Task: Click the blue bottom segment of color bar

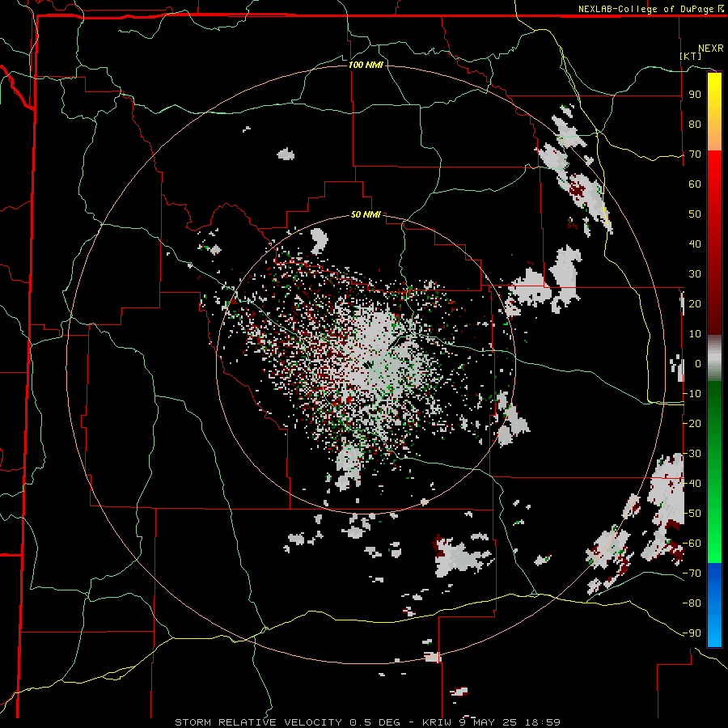Action: click(714, 604)
